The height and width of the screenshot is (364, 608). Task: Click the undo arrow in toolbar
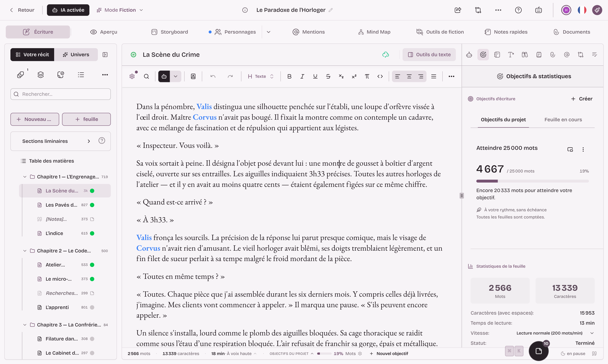coord(213,77)
